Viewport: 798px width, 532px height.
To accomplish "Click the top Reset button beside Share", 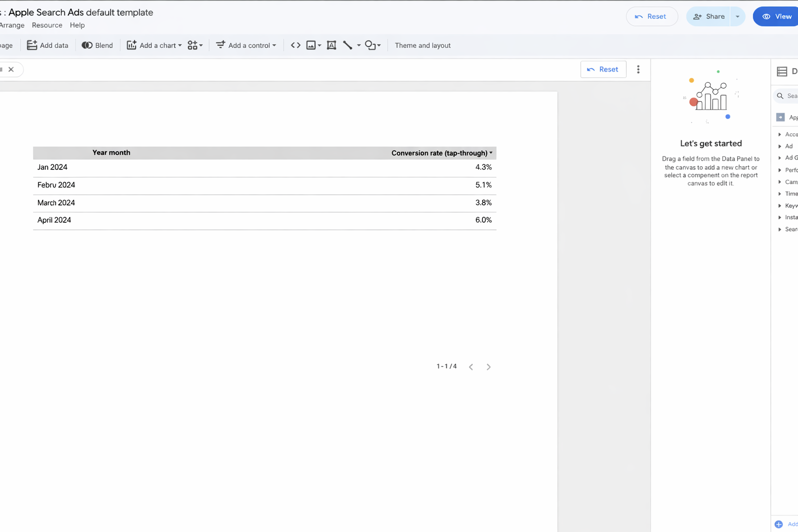I will tap(651, 17).
